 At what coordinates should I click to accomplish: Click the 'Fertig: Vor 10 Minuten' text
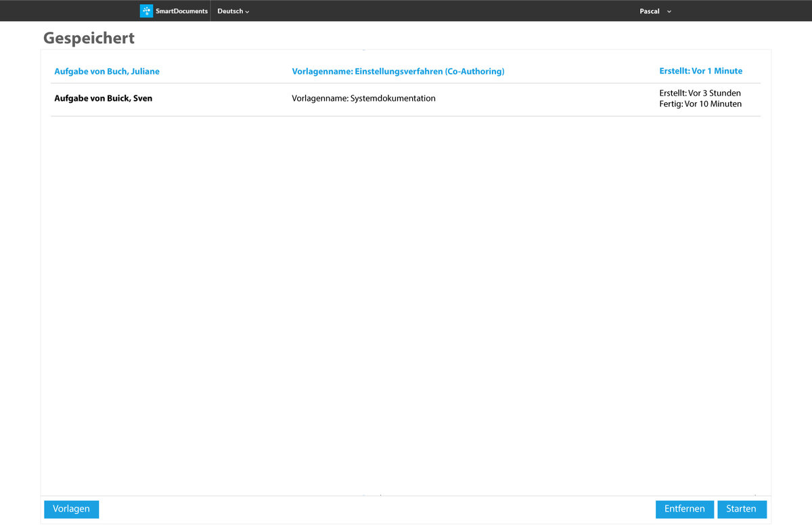point(700,104)
